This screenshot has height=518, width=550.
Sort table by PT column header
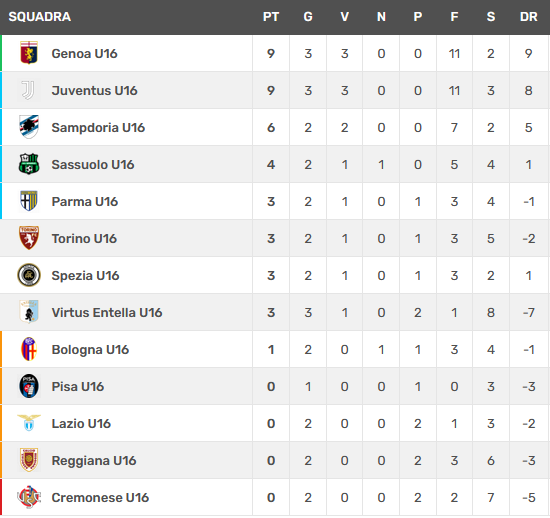pyautogui.click(x=271, y=17)
